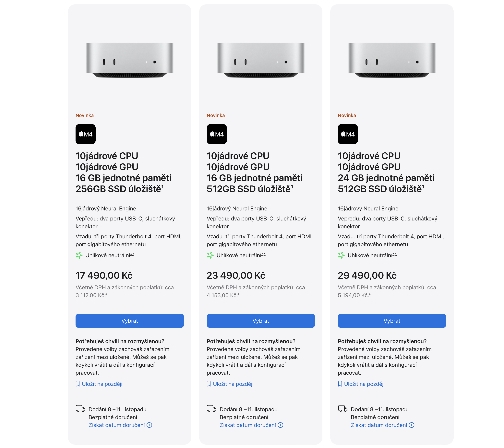504x448 pixels.
Task: Click the M4 chip icon on the 256GB model card
Action: (86, 134)
